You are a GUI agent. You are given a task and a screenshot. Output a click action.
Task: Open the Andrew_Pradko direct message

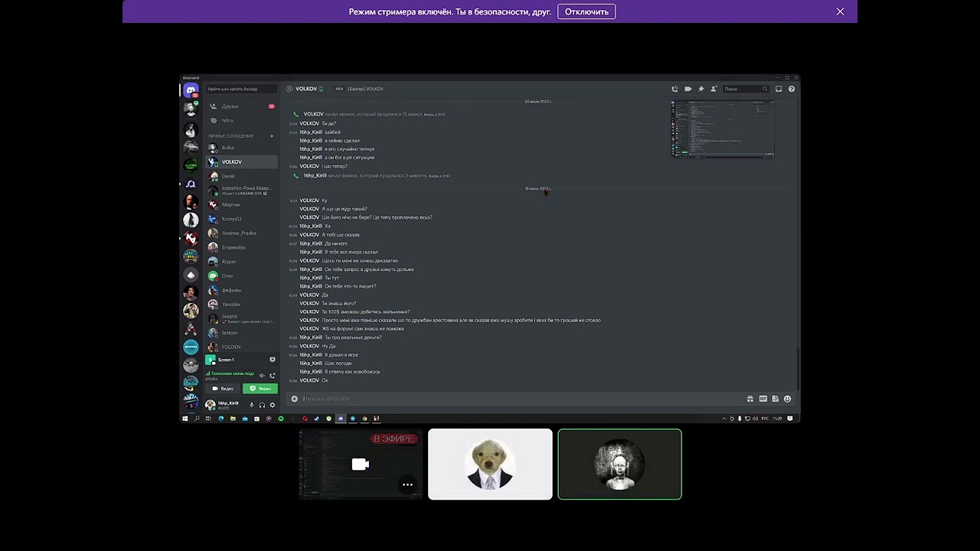click(241, 233)
